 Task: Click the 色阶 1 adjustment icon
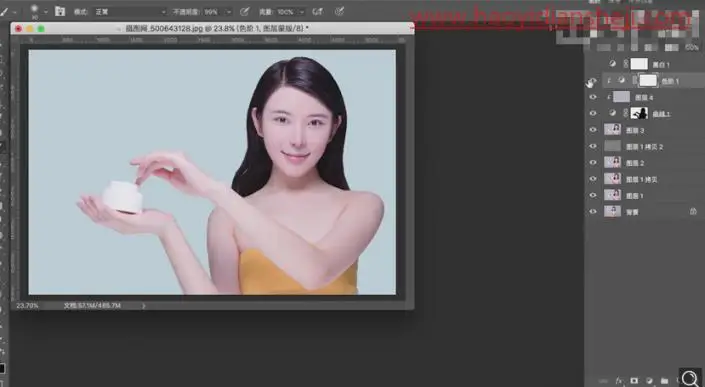[621, 80]
